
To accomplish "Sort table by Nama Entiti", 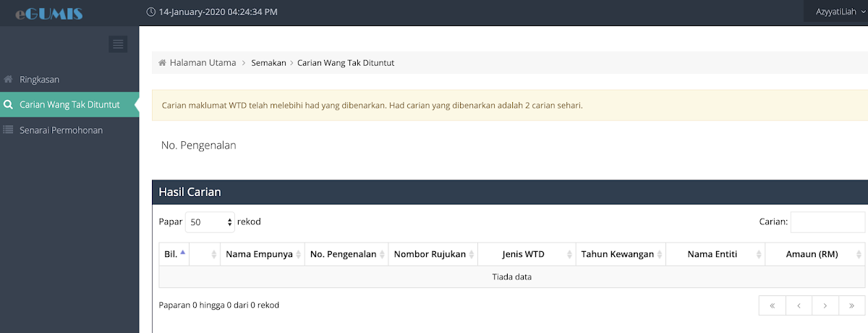I will [x=715, y=254].
